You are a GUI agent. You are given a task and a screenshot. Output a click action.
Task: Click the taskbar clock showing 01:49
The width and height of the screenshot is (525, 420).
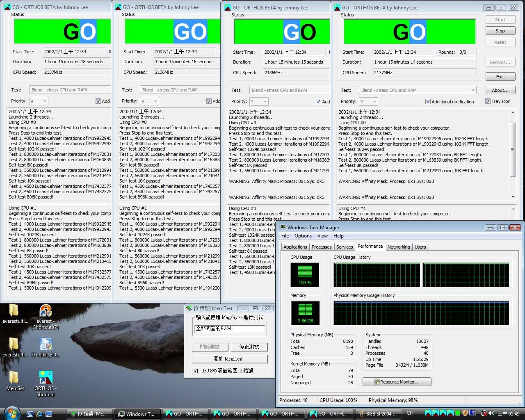(x=509, y=413)
